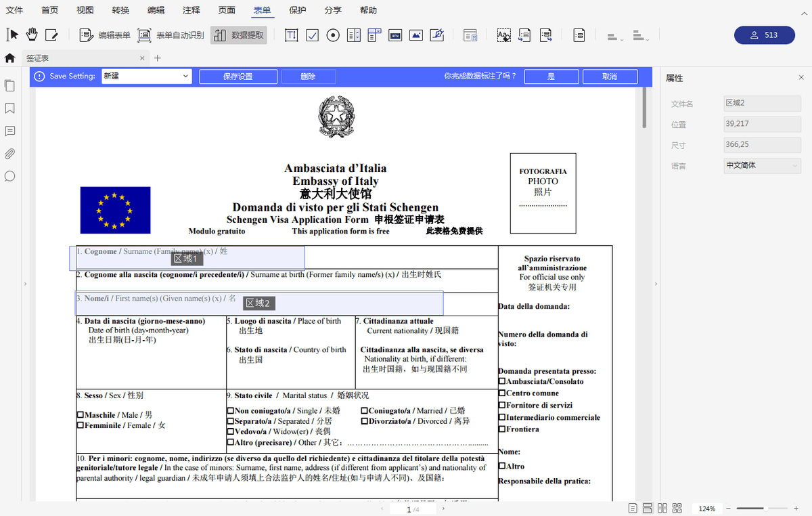Image resolution: width=812 pixels, height=516 pixels.
Task: Choose the edit annotation pencil tool
Action: pyautogui.click(x=51, y=35)
